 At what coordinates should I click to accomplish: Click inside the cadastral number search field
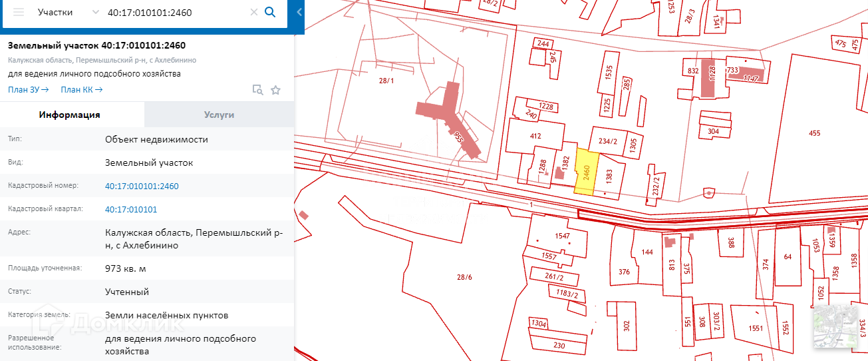(176, 12)
